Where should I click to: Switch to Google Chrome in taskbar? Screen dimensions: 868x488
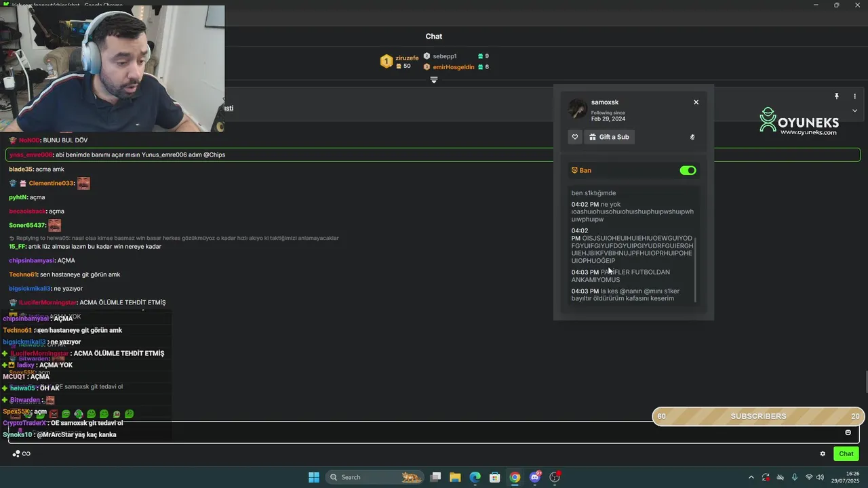coord(515,477)
